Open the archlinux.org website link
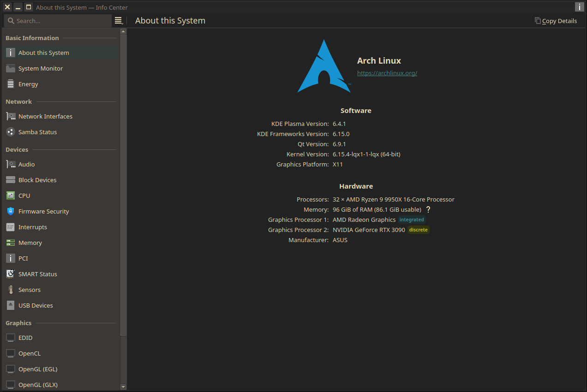The width and height of the screenshot is (587, 392). (387, 73)
